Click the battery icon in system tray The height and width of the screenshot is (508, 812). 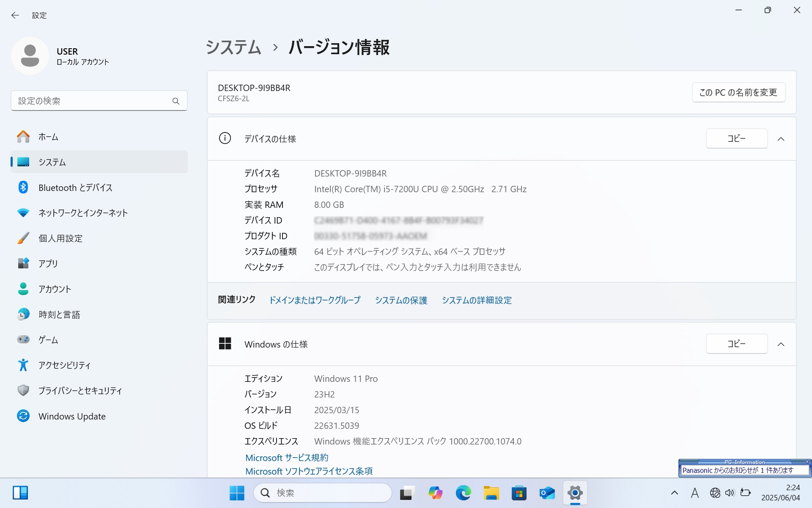746,493
